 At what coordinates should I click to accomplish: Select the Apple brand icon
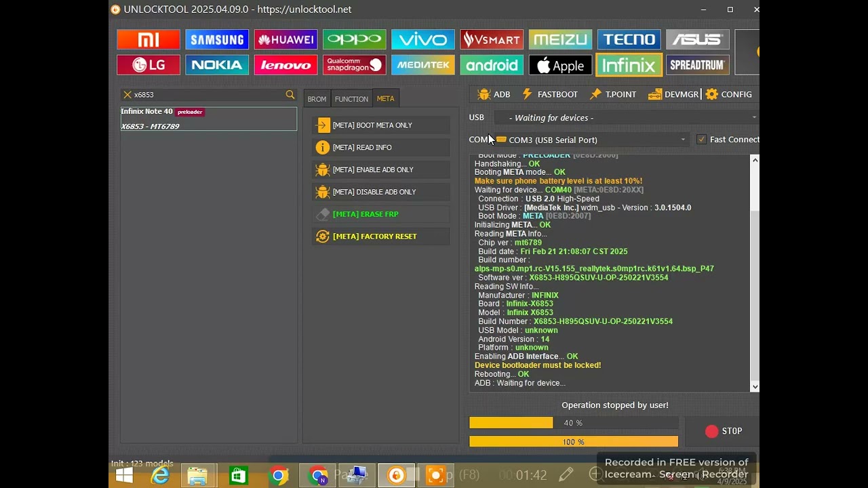(x=560, y=65)
